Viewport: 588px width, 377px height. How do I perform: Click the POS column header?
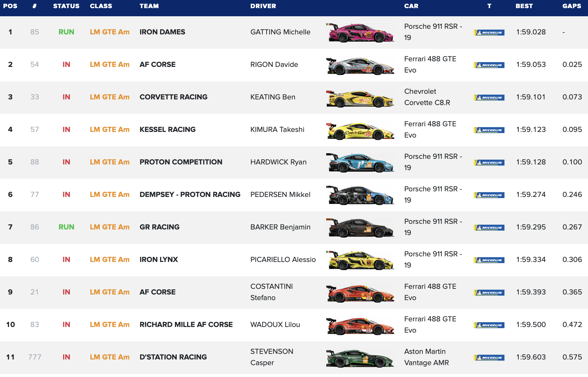10,6
